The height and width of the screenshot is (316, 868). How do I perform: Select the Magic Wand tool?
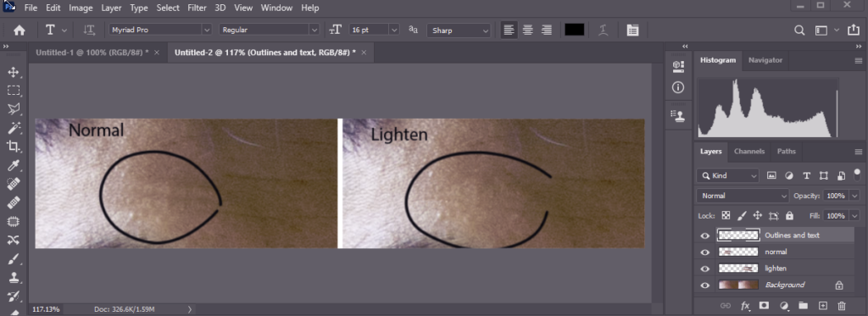coord(14,128)
